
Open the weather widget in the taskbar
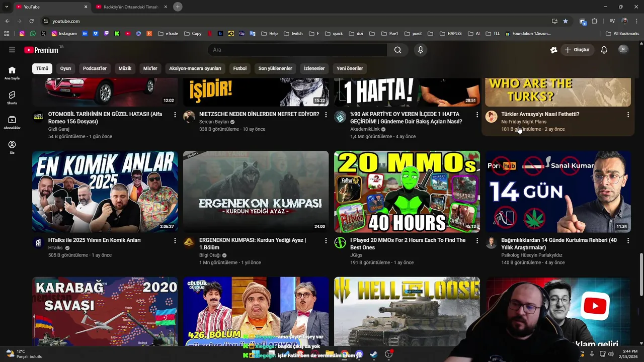pos(24,354)
